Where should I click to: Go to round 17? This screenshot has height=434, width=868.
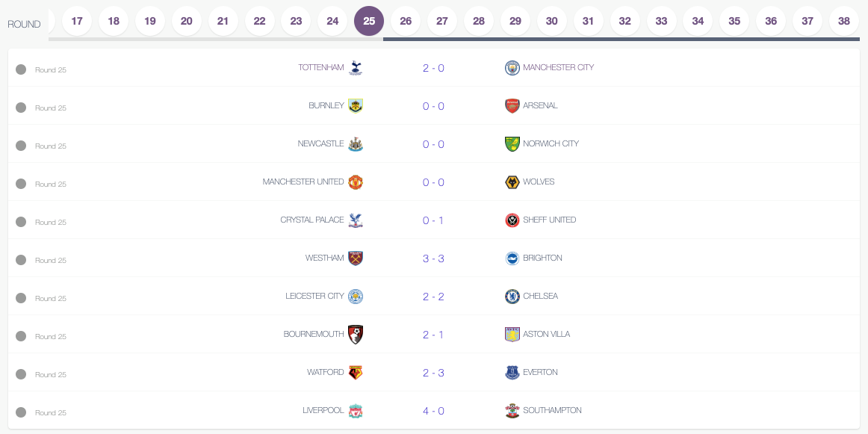pos(77,21)
